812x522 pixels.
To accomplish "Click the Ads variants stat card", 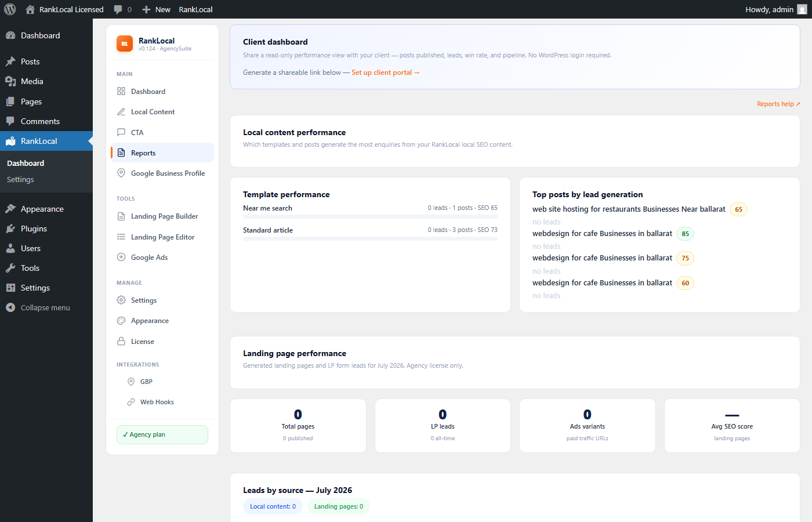I will point(588,426).
